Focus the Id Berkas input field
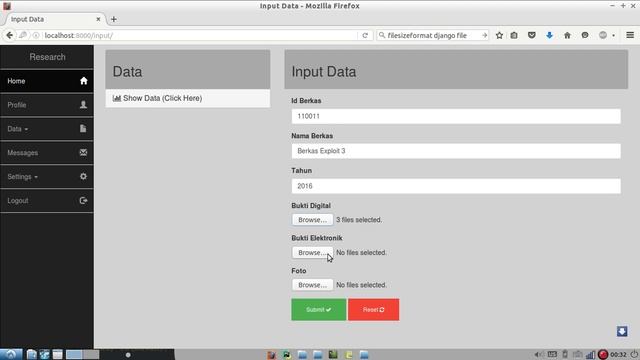Image resolution: width=640 pixels, height=360 pixels. point(456,116)
